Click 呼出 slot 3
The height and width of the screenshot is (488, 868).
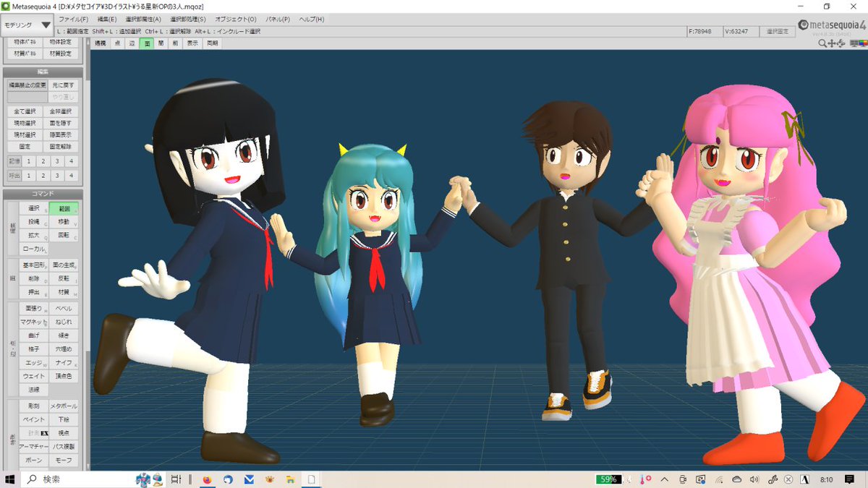tap(57, 176)
